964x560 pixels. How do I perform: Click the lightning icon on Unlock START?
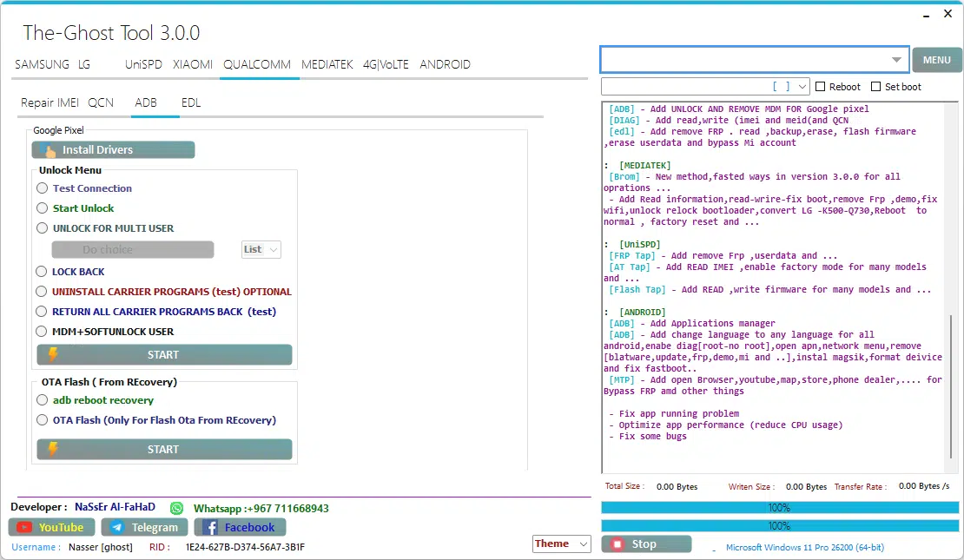pyautogui.click(x=54, y=355)
